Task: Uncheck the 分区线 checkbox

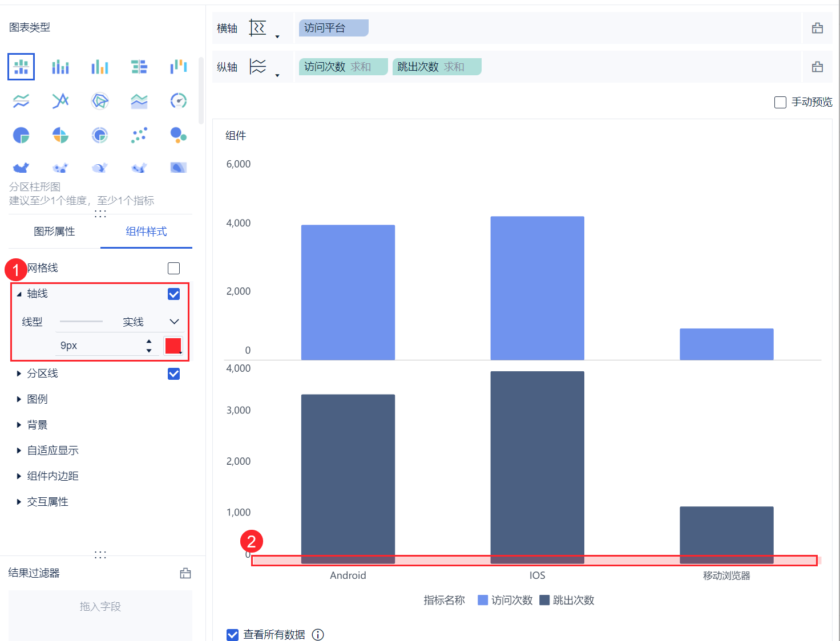Action: [x=174, y=374]
